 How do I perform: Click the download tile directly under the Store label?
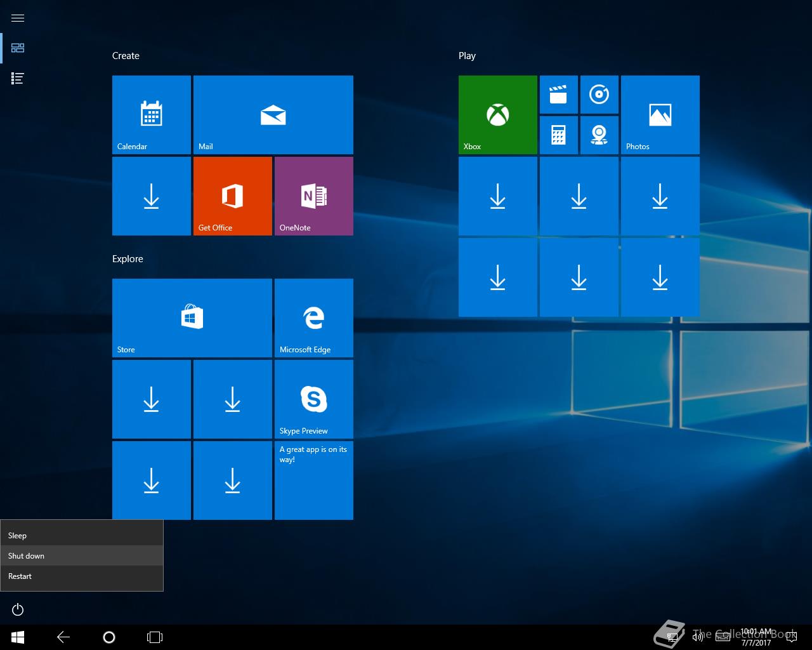(152, 399)
